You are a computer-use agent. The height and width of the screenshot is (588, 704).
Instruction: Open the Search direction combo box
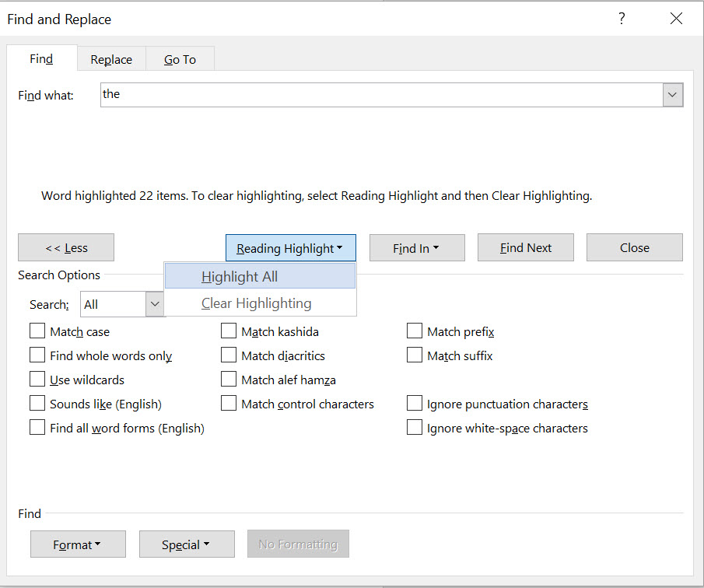(122, 304)
